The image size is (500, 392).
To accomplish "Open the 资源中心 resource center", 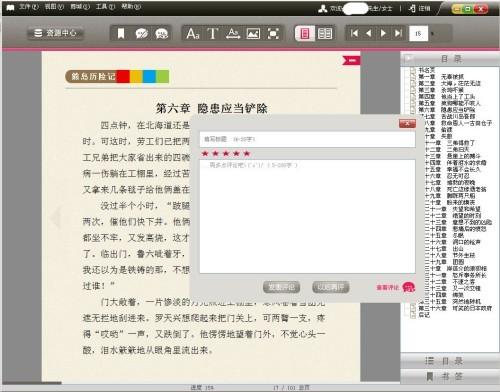I will pos(55,33).
